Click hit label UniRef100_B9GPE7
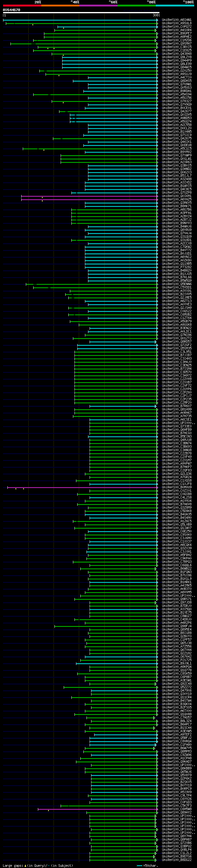This screenshot has width=197, height=868. (177, 33)
